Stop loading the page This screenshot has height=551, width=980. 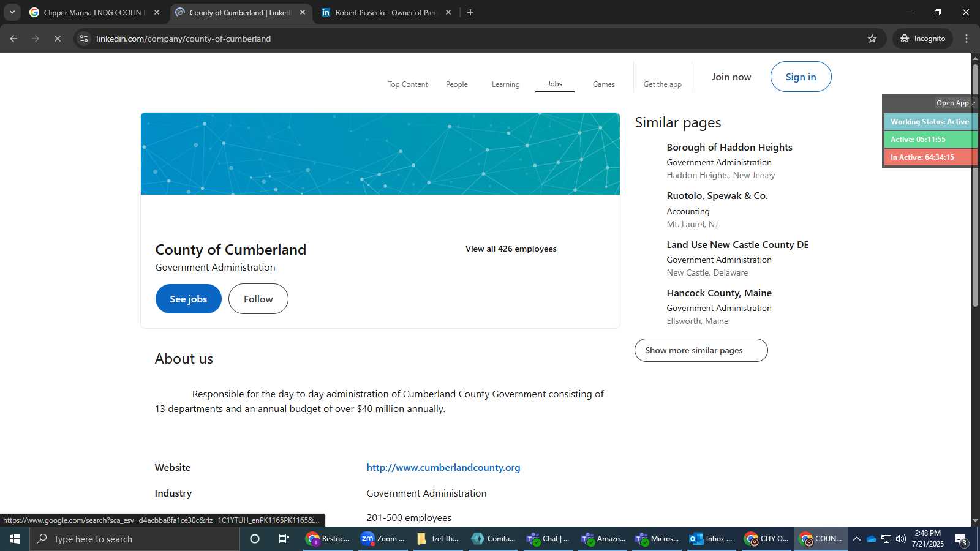tap(57, 39)
